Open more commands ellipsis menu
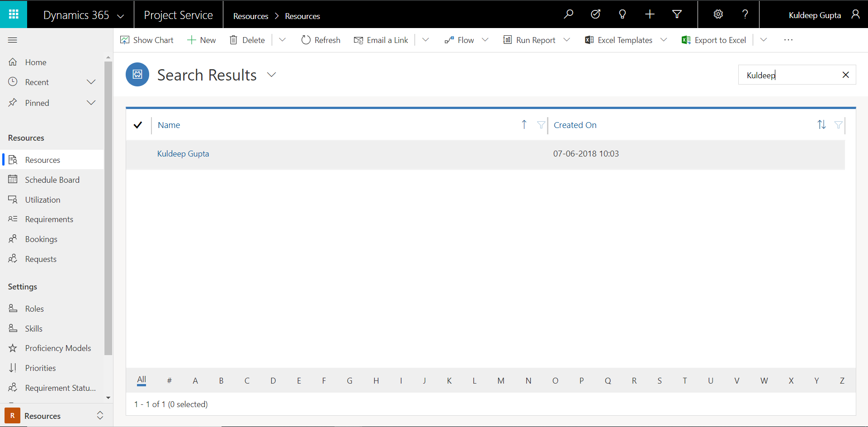Image resolution: width=868 pixels, height=427 pixels. (788, 40)
